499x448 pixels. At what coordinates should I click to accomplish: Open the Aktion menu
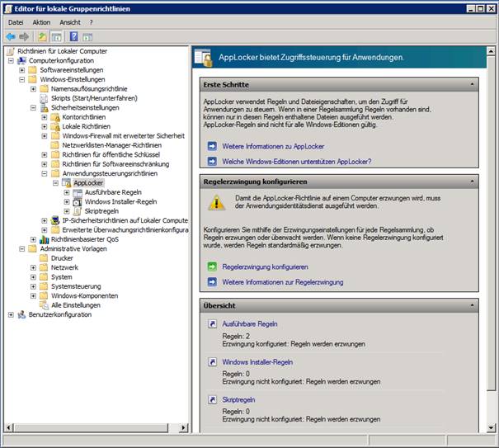[41, 22]
